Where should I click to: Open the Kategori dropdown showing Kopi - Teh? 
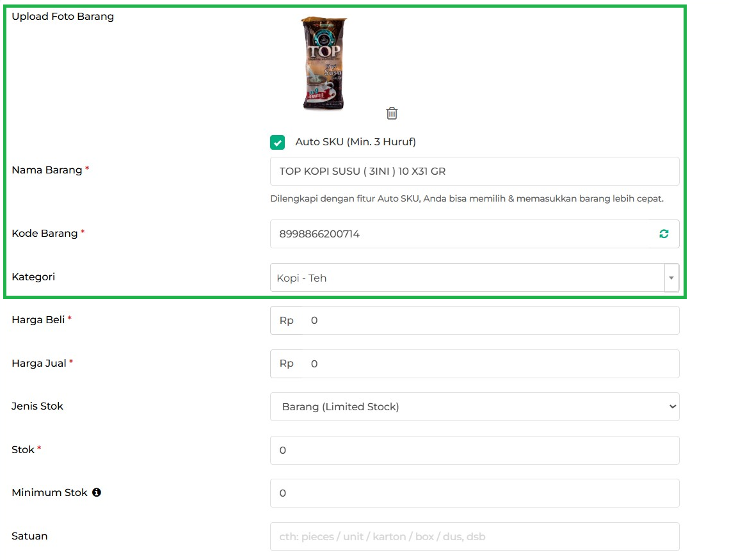click(x=474, y=278)
